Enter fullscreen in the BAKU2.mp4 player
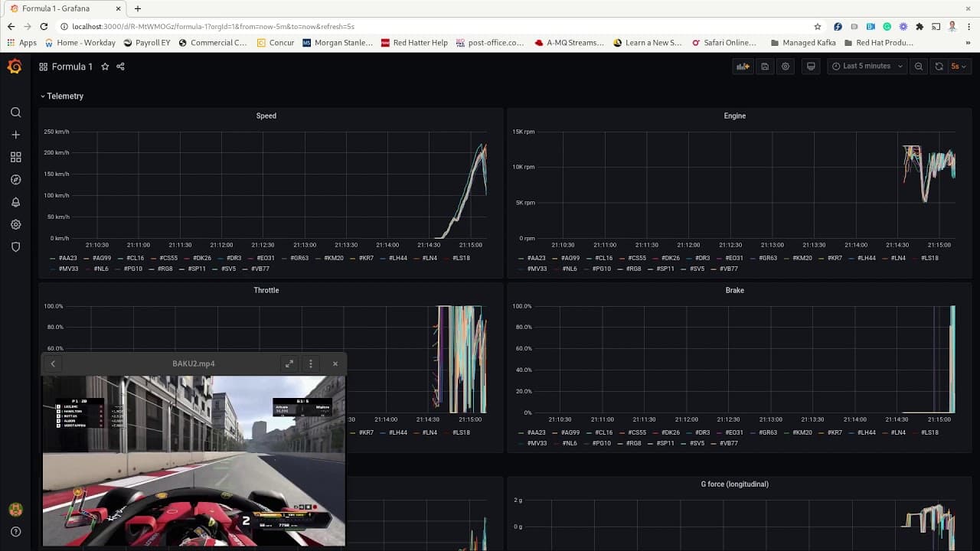Viewport: 980px width, 551px height. tap(289, 364)
